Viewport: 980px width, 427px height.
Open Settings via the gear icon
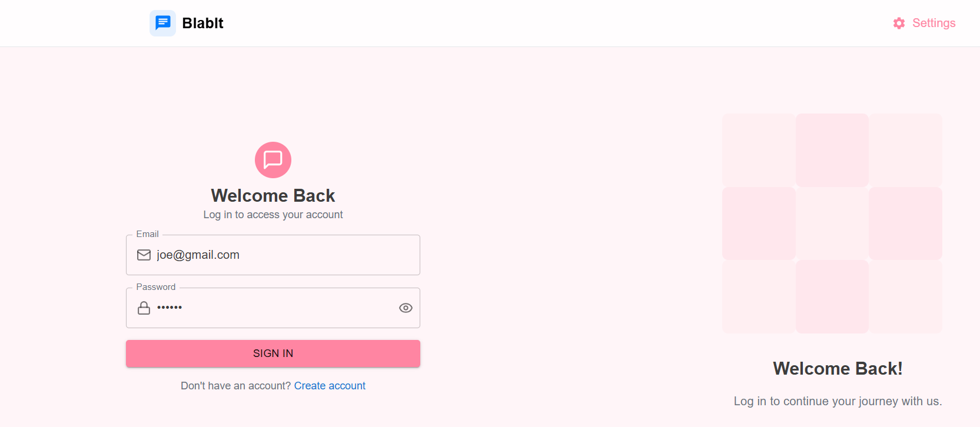point(899,23)
